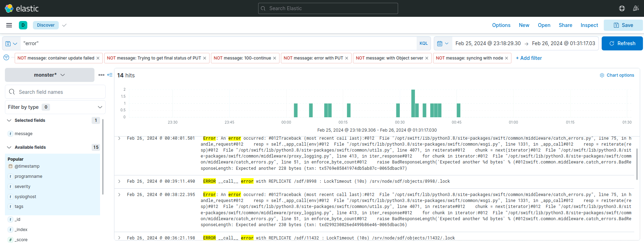Open index pattern options ellipsis icon

[x=101, y=75]
